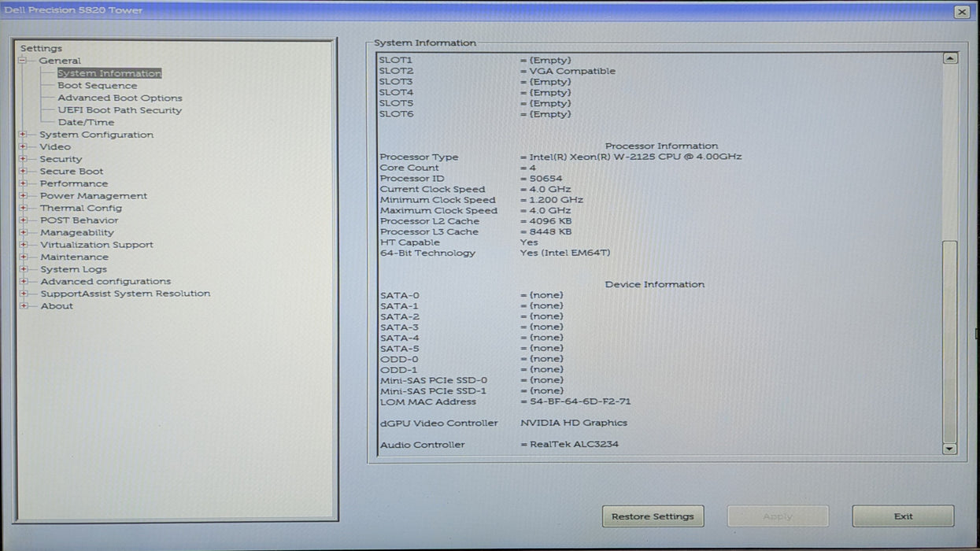Expand the Video settings node
980x551 pixels.
coord(23,146)
